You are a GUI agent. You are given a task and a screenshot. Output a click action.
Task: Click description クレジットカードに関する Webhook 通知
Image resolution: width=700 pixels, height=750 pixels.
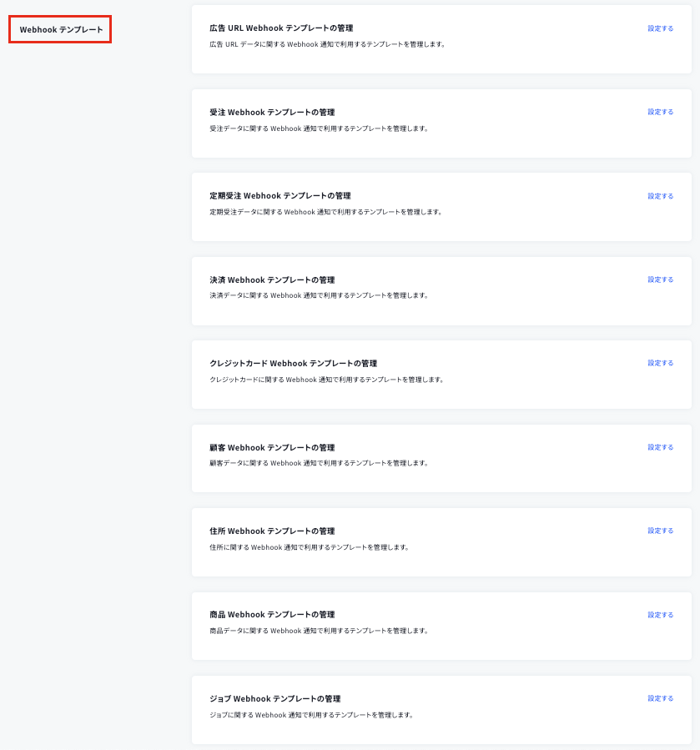click(327, 380)
